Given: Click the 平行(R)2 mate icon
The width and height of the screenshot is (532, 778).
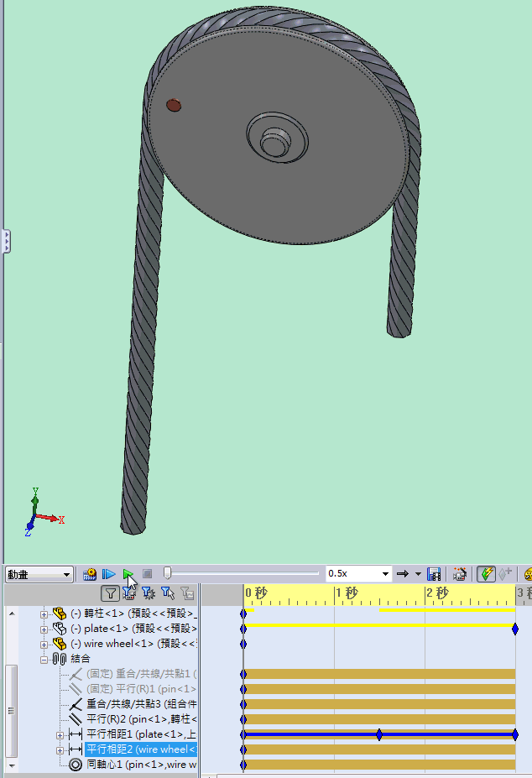Looking at the screenshot, I should click(x=76, y=719).
